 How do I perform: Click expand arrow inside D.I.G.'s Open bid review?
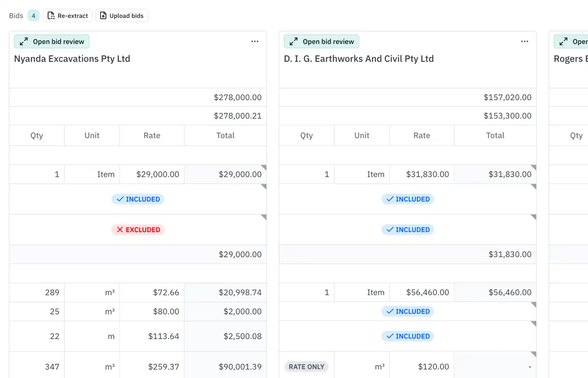pyautogui.click(x=293, y=41)
